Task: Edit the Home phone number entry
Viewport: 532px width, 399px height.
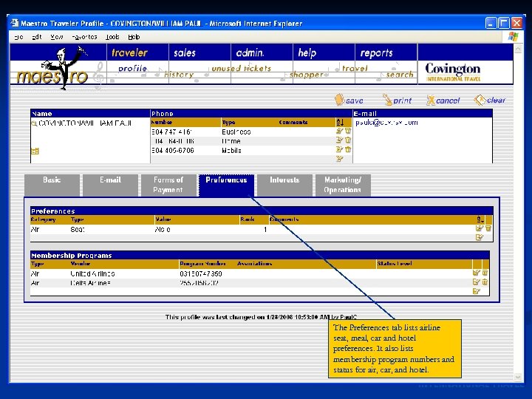Action: [x=339, y=140]
